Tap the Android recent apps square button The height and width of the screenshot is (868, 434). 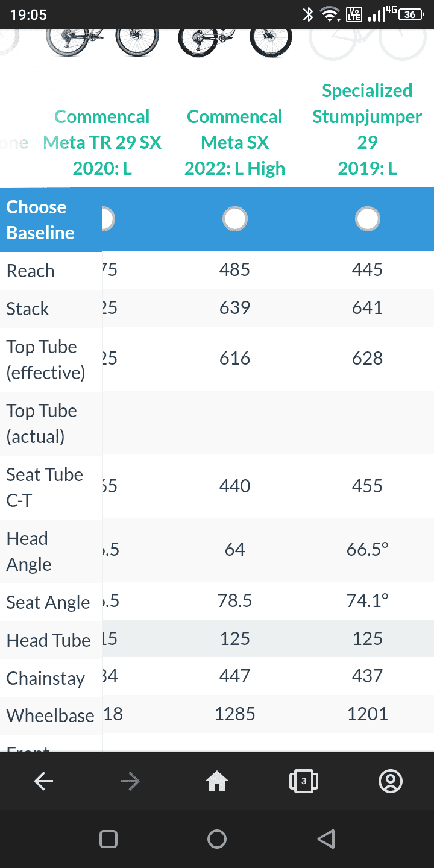108,839
